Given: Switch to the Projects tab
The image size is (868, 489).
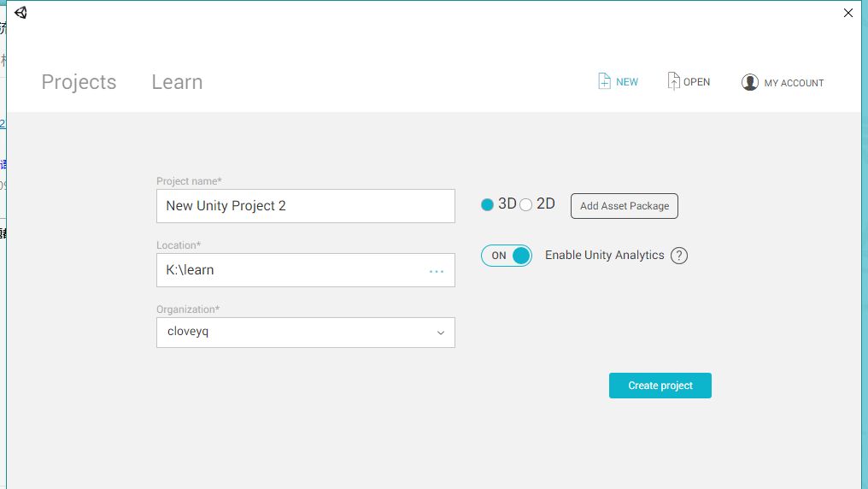Looking at the screenshot, I should (79, 82).
